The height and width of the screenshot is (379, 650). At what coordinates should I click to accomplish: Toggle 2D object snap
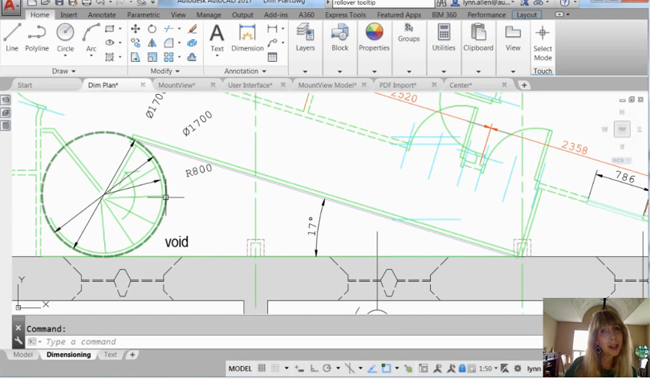(386, 368)
